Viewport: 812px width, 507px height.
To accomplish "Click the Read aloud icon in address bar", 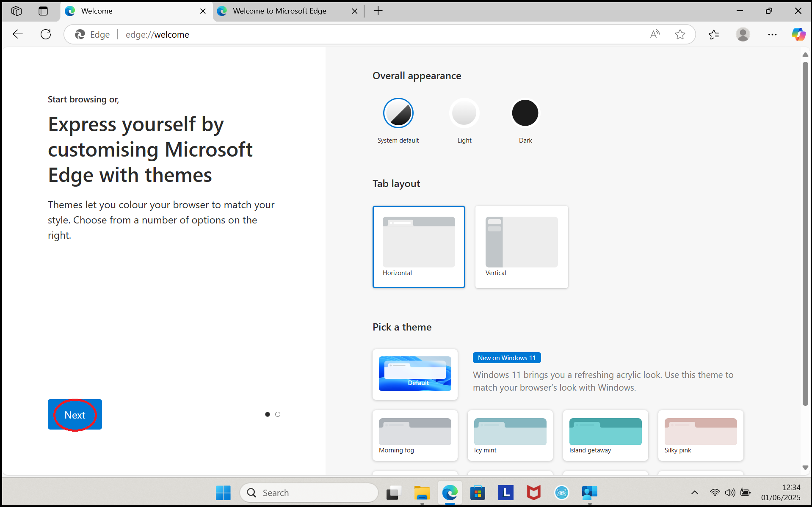I will (655, 34).
